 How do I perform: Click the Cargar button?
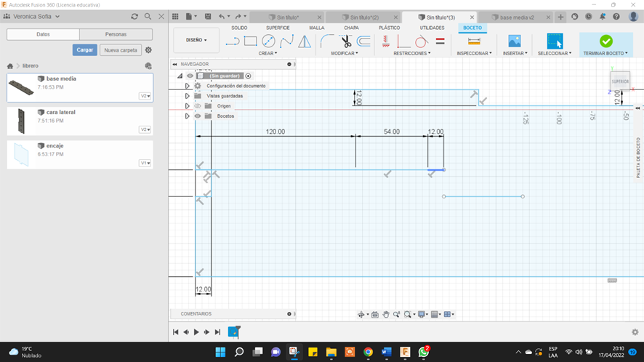[x=84, y=50]
